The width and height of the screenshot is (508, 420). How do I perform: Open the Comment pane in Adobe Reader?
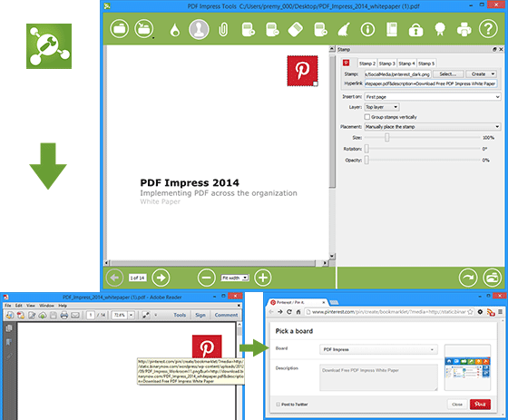[x=226, y=315]
